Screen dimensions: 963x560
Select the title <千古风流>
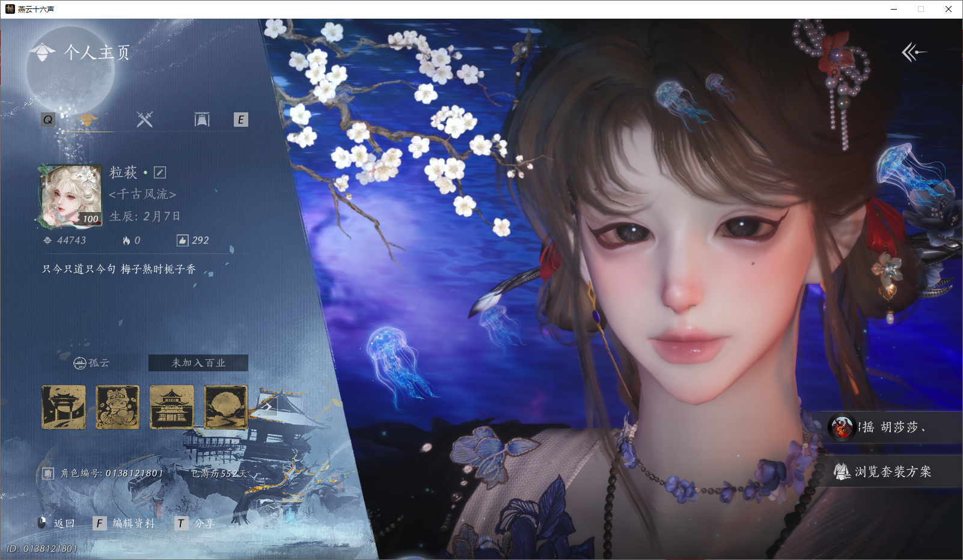point(142,194)
